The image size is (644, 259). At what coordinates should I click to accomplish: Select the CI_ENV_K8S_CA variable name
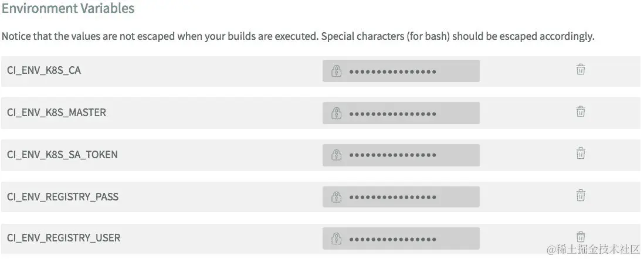point(44,71)
